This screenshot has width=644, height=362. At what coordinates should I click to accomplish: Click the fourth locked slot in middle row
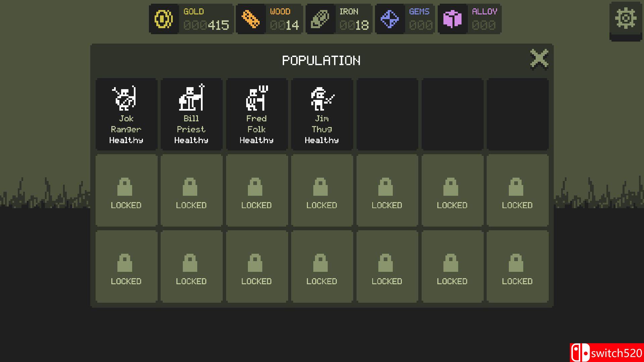point(322,190)
